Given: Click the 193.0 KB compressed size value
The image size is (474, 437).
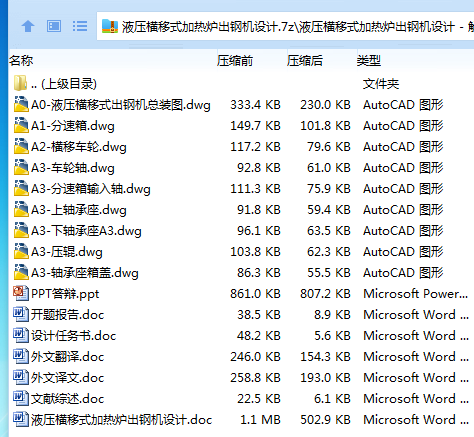Looking at the screenshot, I should point(325,378).
